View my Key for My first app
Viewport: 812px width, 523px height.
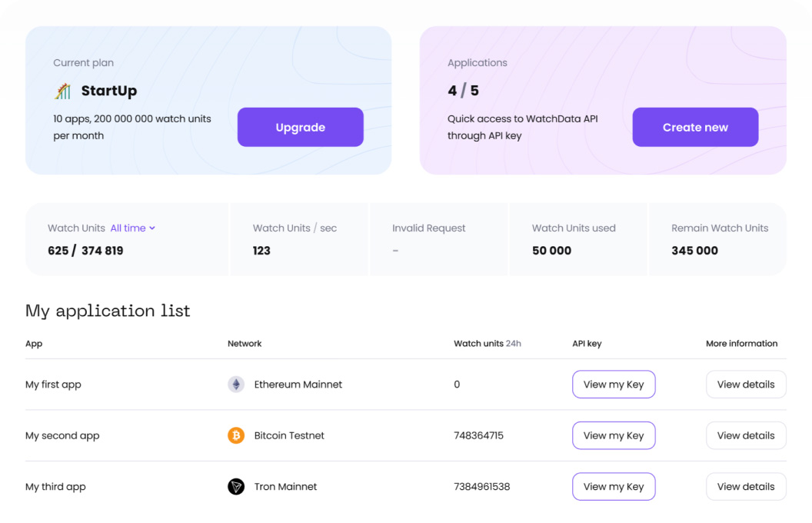pyautogui.click(x=614, y=384)
